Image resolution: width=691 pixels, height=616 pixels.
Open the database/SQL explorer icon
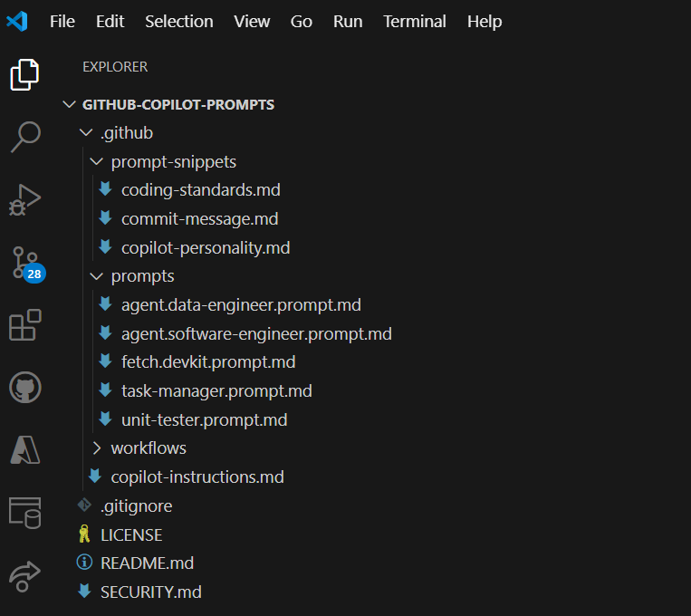click(25, 513)
